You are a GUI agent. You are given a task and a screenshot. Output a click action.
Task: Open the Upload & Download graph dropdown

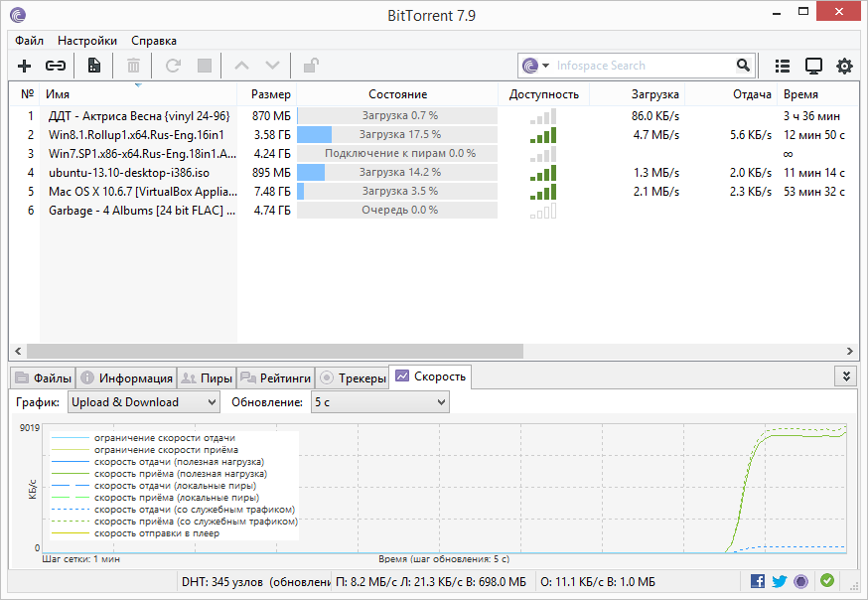click(143, 402)
